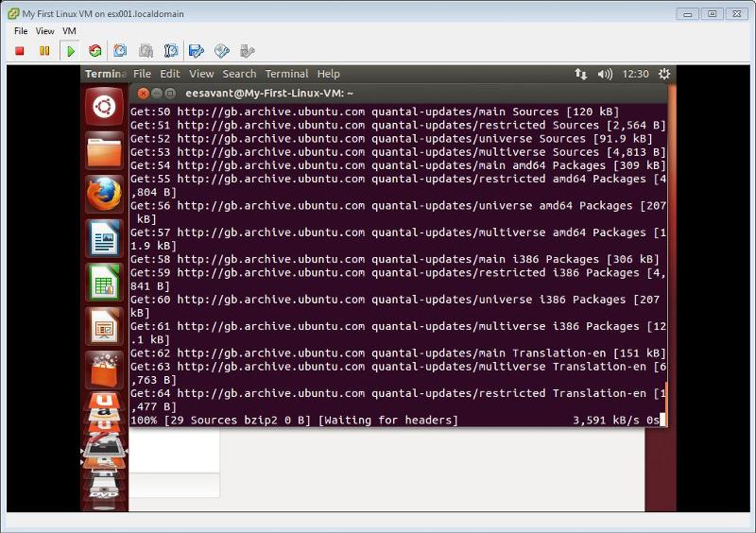Open the vSphere console VM menu
The height and width of the screenshot is (533, 756).
coord(69,31)
